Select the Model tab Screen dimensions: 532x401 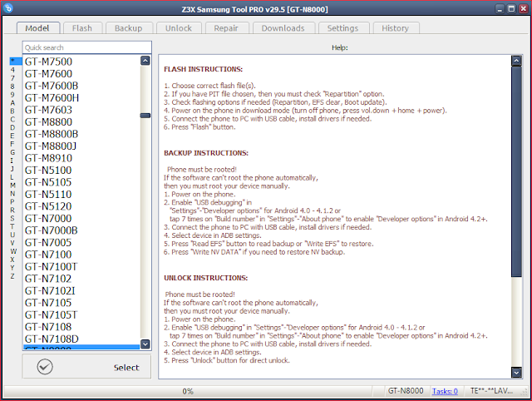click(37, 27)
